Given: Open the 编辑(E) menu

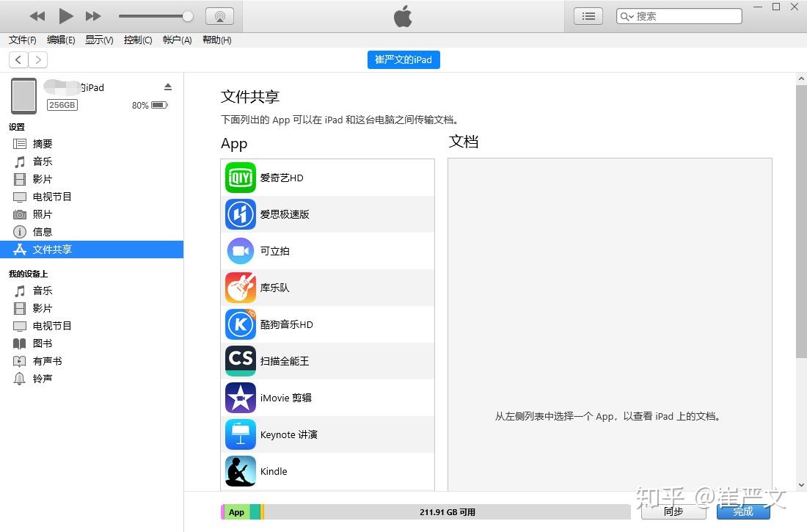Looking at the screenshot, I should tap(61, 40).
